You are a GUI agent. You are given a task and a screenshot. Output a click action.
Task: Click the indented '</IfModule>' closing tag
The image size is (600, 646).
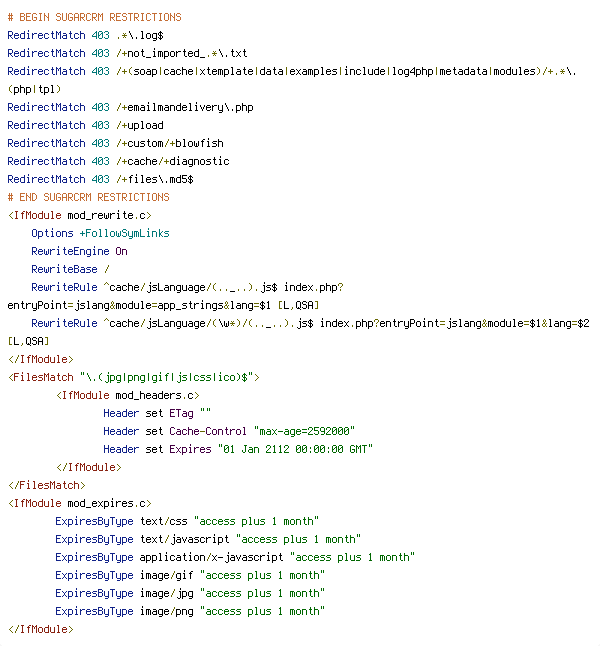pos(89,468)
